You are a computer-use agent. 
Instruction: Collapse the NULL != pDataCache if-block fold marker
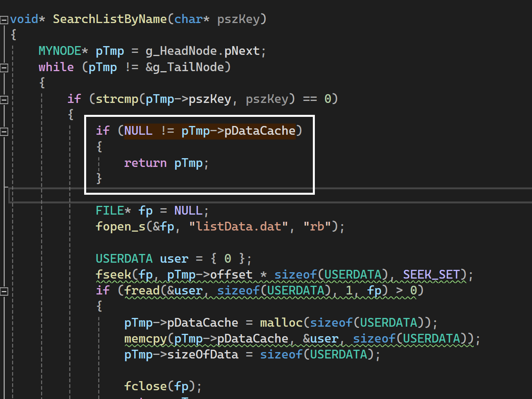(4, 132)
